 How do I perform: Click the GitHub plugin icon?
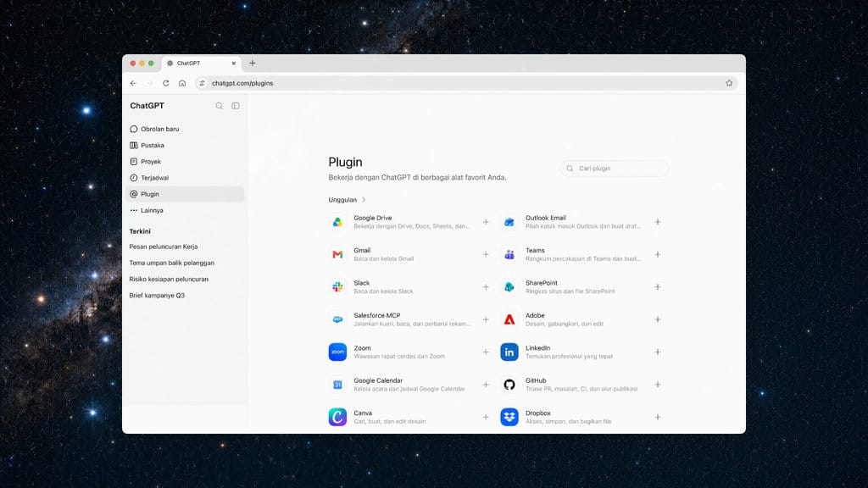[509, 385]
